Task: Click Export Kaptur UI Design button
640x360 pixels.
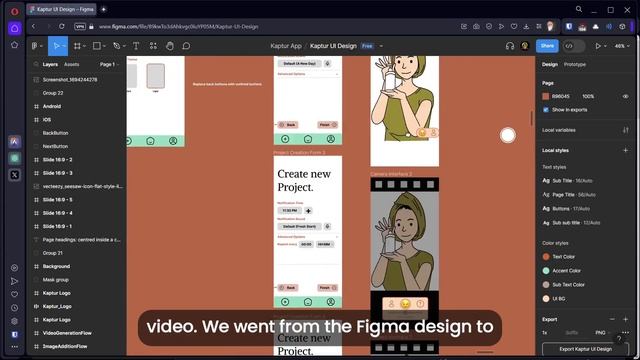Action: tap(585, 349)
